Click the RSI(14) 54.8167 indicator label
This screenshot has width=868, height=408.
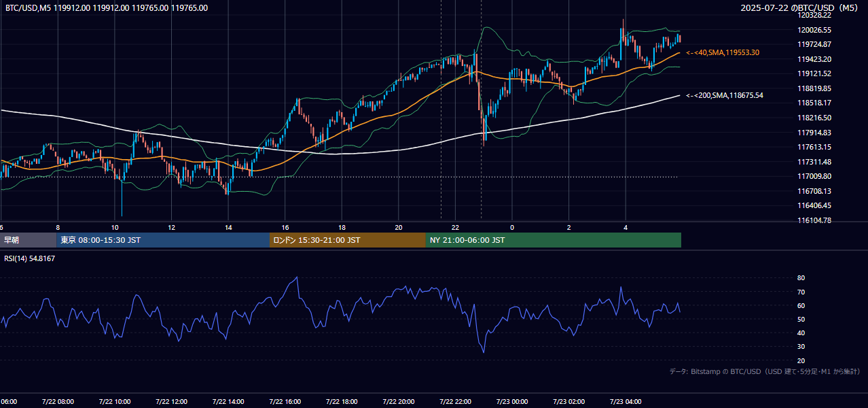click(x=30, y=258)
